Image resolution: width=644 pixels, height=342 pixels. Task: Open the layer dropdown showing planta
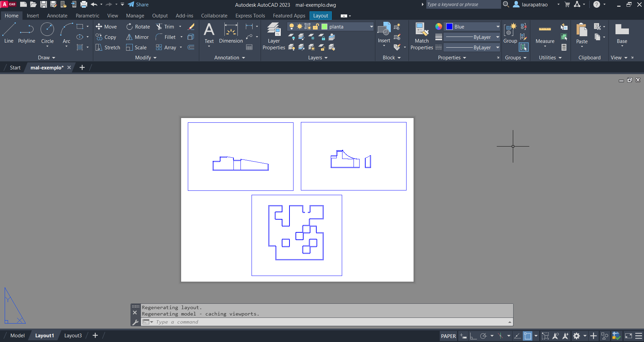(x=330, y=27)
